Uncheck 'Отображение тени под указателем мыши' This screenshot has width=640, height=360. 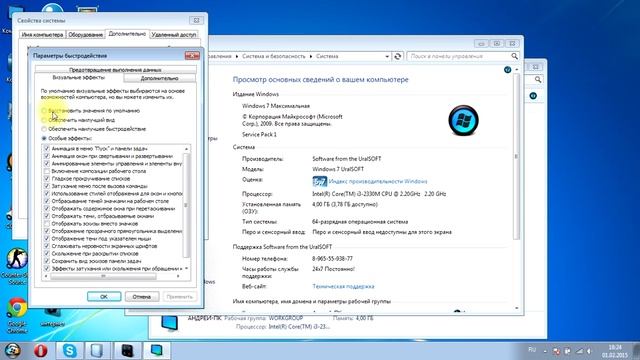[x=47, y=238]
